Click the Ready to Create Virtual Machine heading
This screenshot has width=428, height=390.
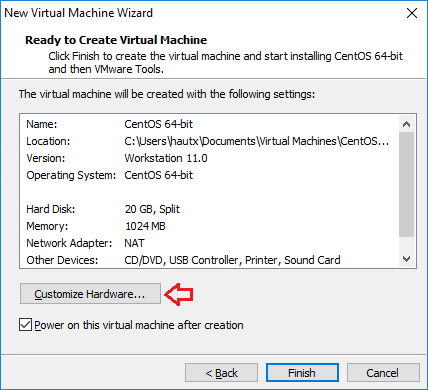pos(116,40)
